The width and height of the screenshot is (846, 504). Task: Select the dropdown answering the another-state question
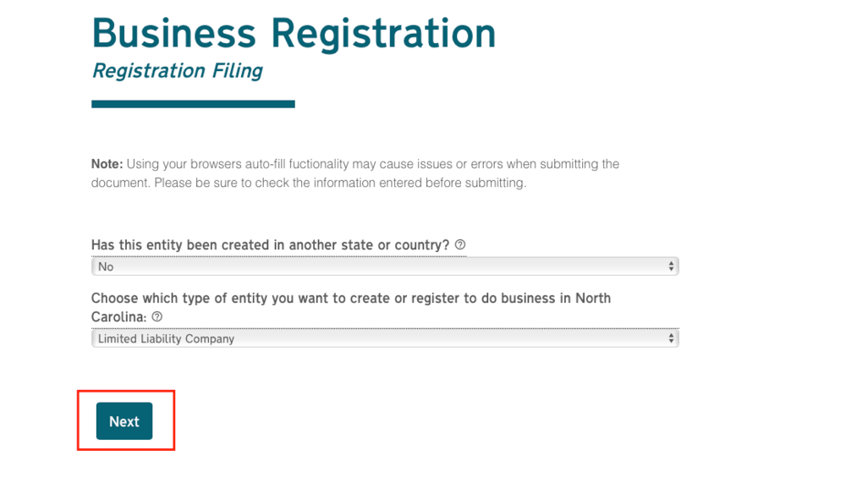[385, 266]
